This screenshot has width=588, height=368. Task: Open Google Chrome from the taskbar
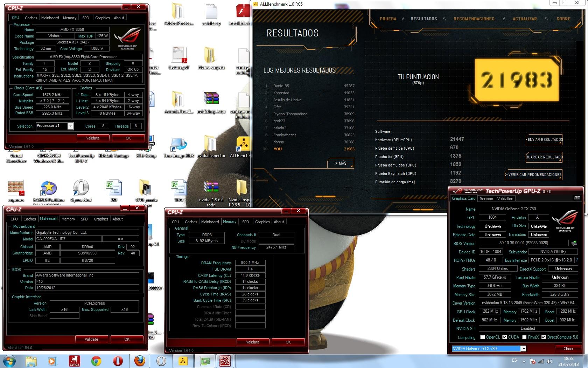(96, 361)
